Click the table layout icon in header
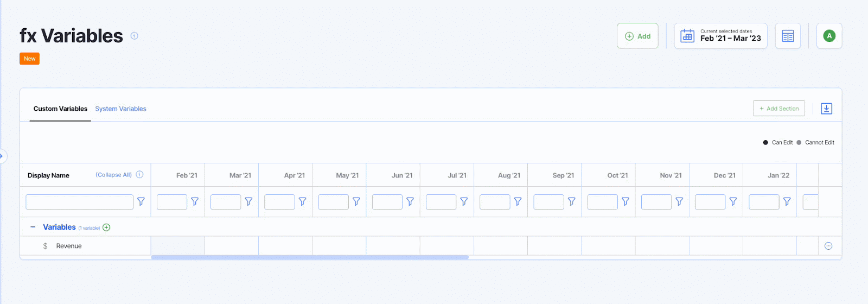Screen dimensions: 868x304 (x=788, y=36)
